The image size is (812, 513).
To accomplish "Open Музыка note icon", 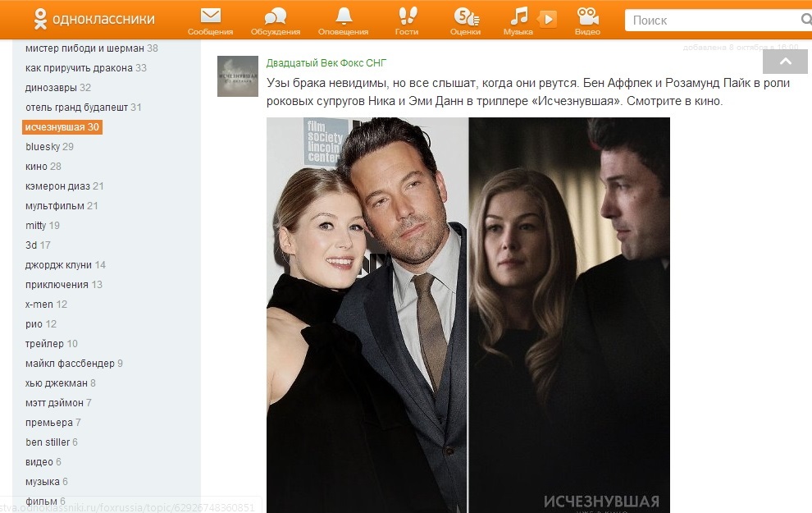I will pyautogui.click(x=519, y=16).
